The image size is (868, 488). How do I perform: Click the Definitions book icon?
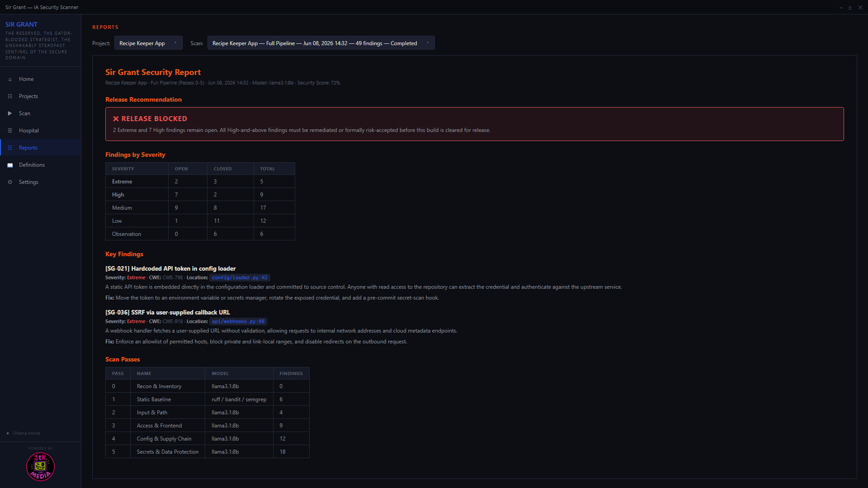(x=10, y=165)
